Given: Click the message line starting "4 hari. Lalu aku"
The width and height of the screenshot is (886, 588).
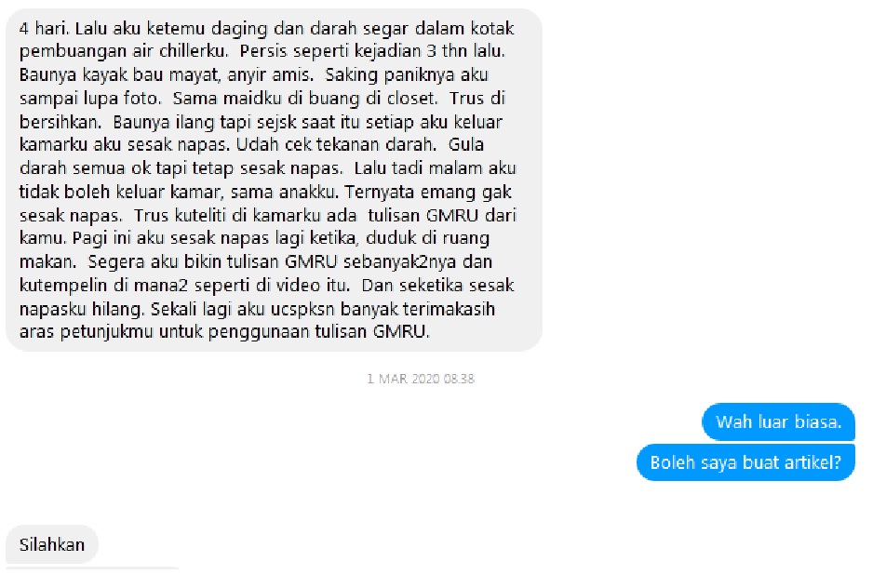Looking at the screenshot, I should click(x=267, y=28).
